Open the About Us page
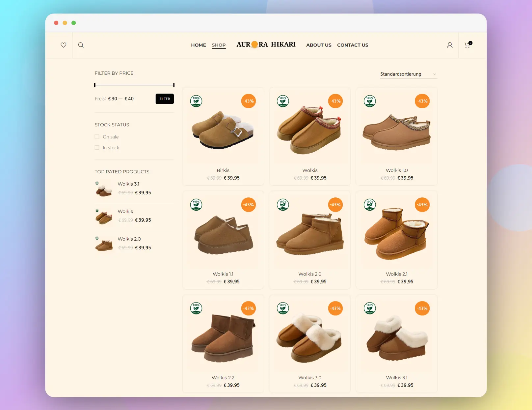Screen dimensions: 532x410 319,45
